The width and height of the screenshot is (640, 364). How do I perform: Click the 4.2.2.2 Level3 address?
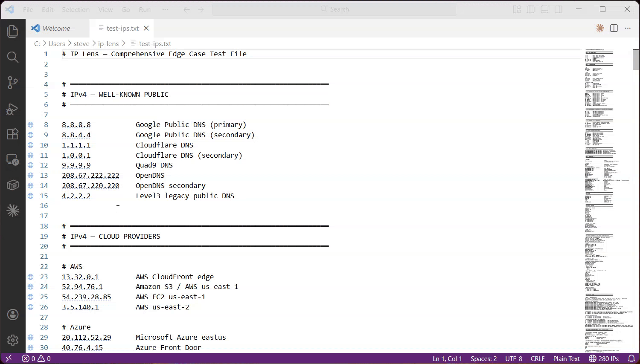76,196
